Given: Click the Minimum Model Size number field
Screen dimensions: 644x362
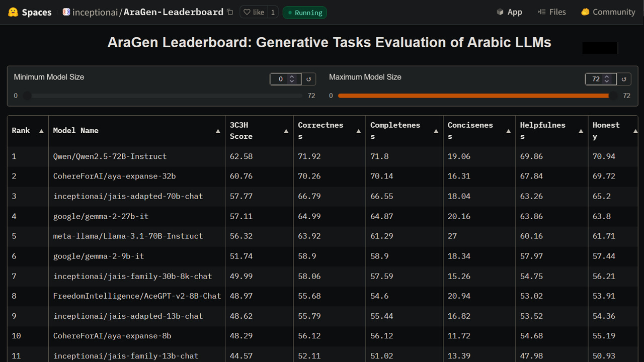Looking at the screenshot, I should (285, 79).
